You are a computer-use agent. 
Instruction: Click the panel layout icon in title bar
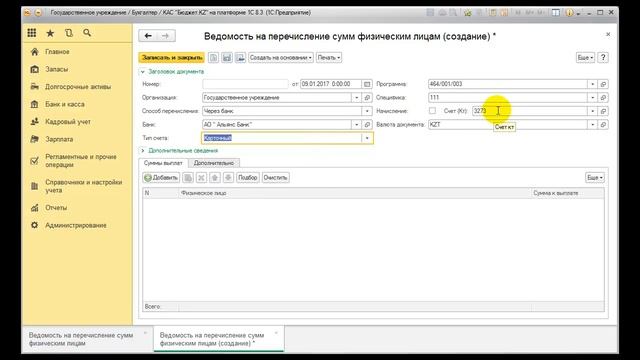[556, 13]
